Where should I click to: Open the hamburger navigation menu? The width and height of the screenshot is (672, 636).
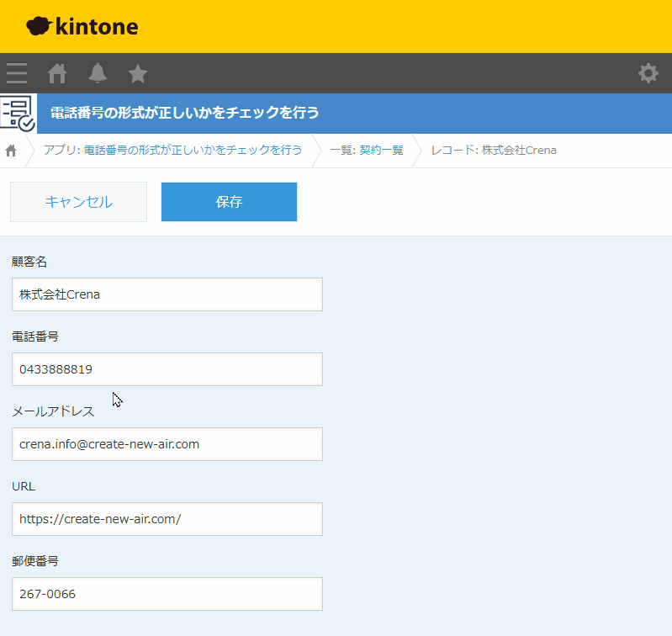pyautogui.click(x=17, y=73)
